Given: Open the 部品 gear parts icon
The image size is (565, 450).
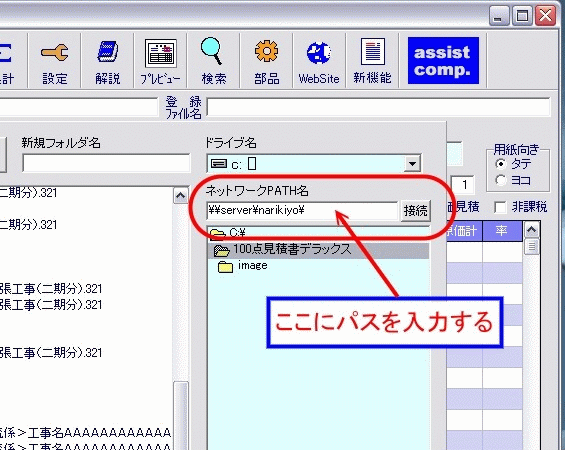Looking at the screenshot, I should click(x=266, y=61).
